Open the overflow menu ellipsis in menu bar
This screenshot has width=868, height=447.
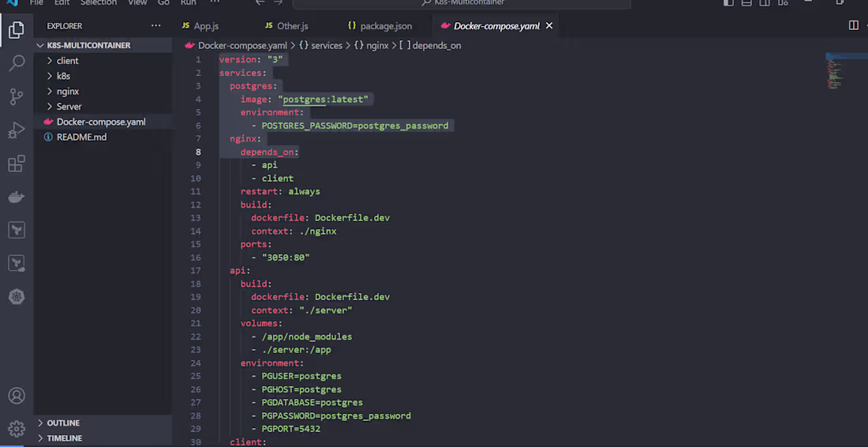click(215, 3)
